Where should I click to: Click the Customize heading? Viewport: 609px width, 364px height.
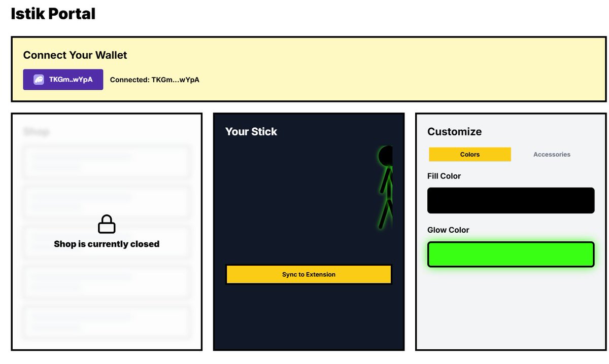[455, 131]
